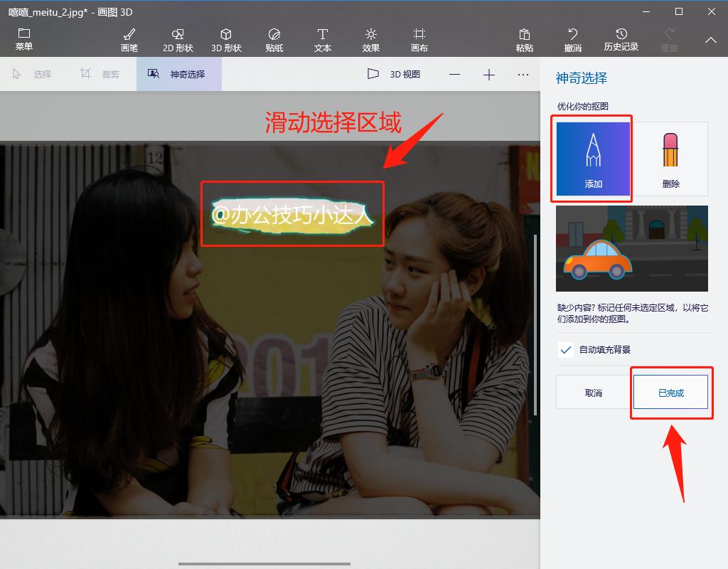This screenshot has width=728, height=569.
Task: Select the 文本 text tool
Action: click(x=322, y=39)
